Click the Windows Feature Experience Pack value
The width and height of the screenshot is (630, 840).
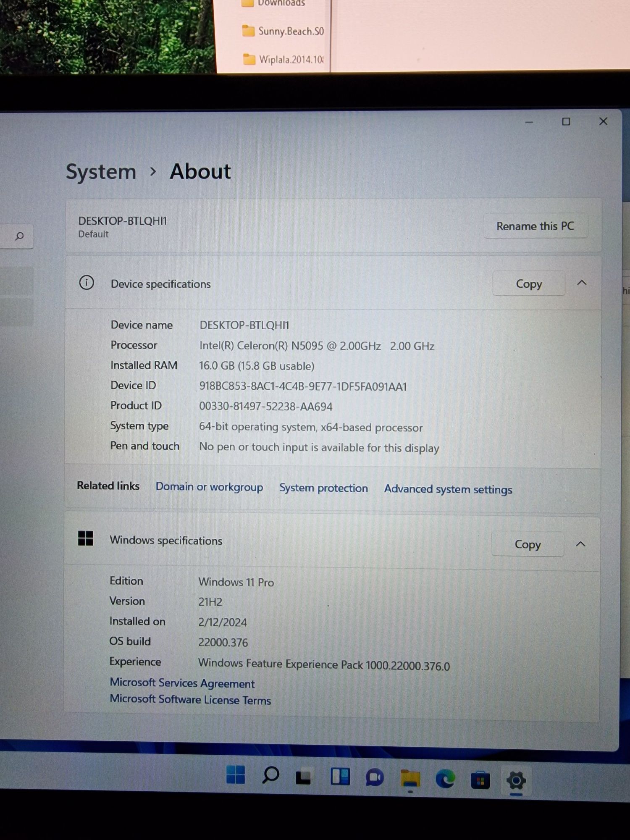tap(324, 664)
